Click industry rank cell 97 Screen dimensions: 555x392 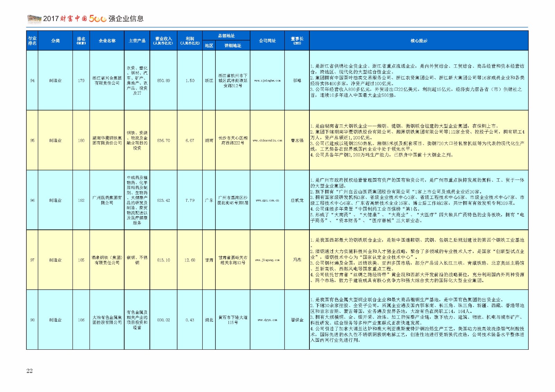(32, 260)
